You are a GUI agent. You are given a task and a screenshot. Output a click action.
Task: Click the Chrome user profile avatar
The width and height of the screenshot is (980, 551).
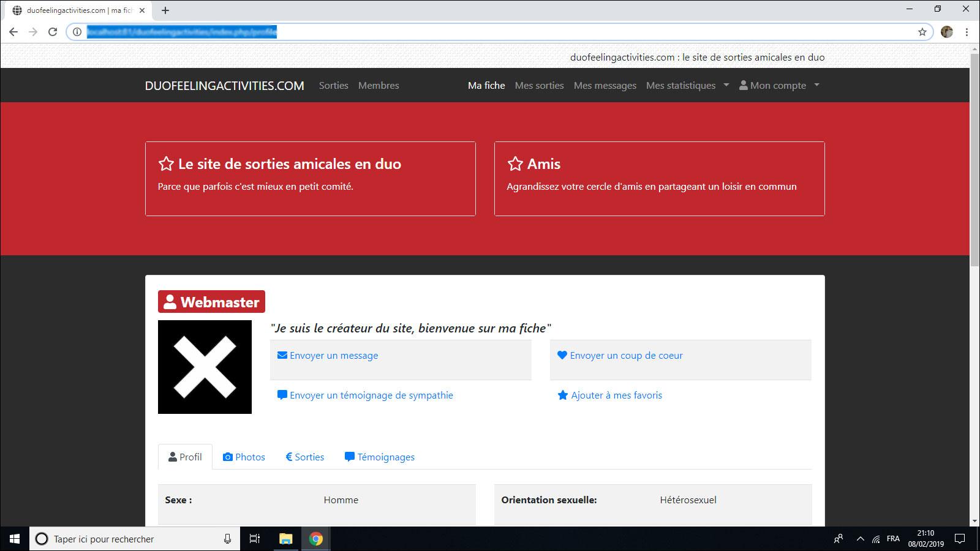coord(947,32)
